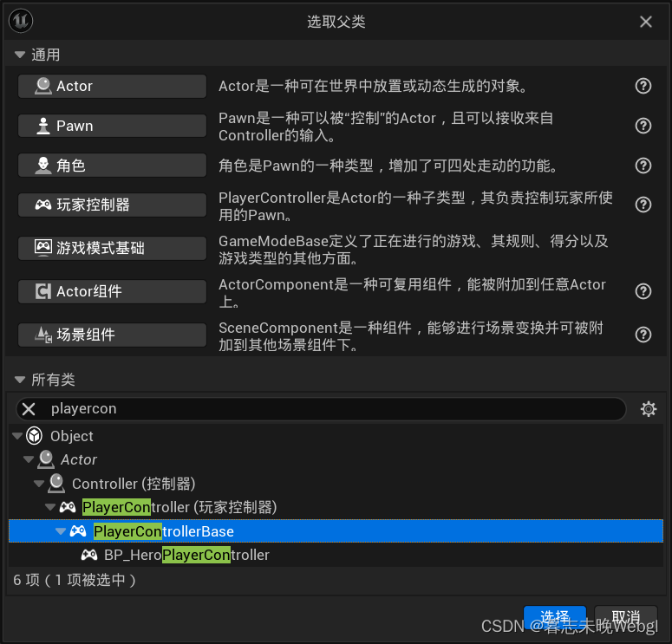Image resolution: width=672 pixels, height=644 pixels.
Task: Click the Controller row icon
Action: pyautogui.click(x=56, y=484)
